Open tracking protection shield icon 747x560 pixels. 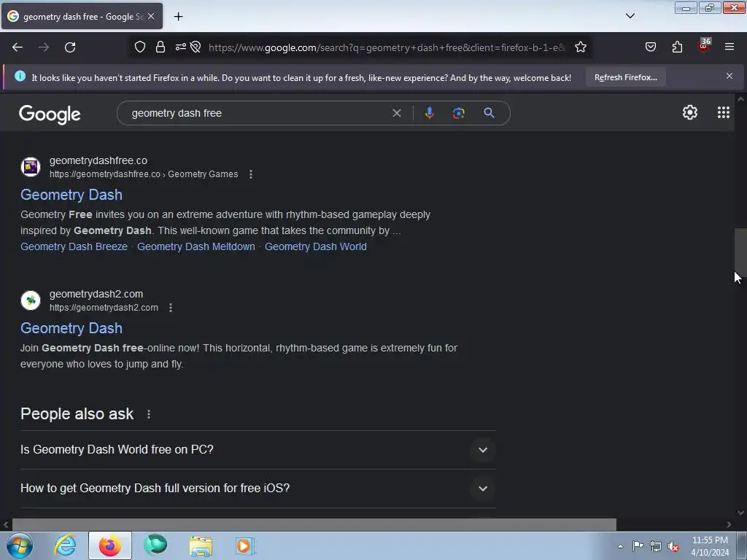tap(139, 47)
